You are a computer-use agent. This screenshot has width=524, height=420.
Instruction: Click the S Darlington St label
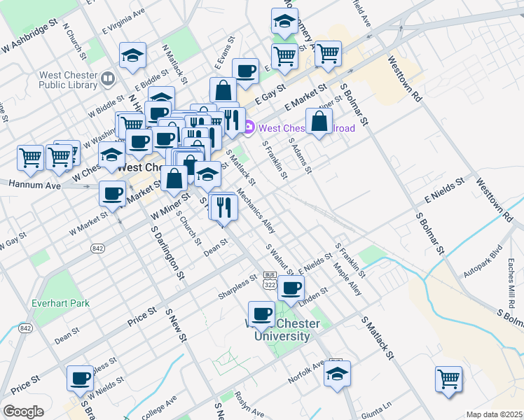coord(167,253)
